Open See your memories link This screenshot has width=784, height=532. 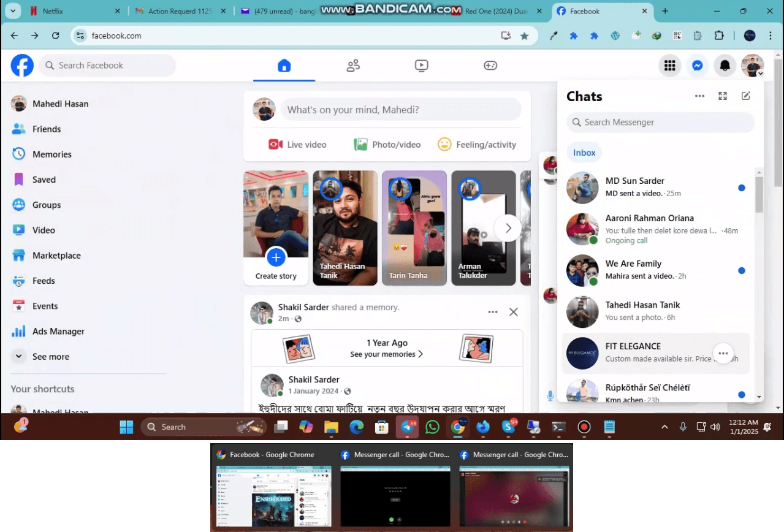[x=386, y=354]
